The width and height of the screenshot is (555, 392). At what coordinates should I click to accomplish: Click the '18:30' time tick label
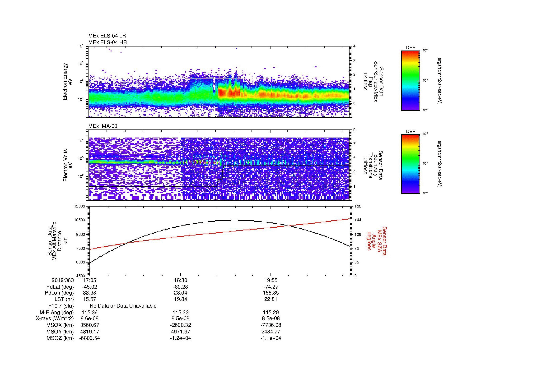point(180,280)
